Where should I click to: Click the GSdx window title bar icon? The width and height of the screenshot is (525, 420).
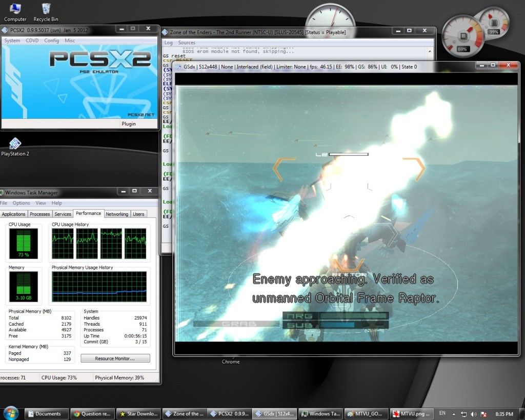[x=179, y=66]
